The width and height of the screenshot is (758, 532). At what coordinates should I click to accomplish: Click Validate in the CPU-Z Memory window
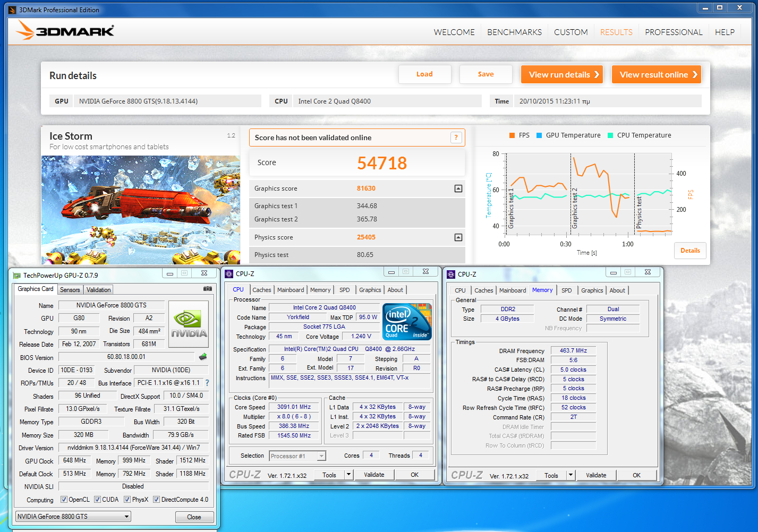click(x=596, y=475)
